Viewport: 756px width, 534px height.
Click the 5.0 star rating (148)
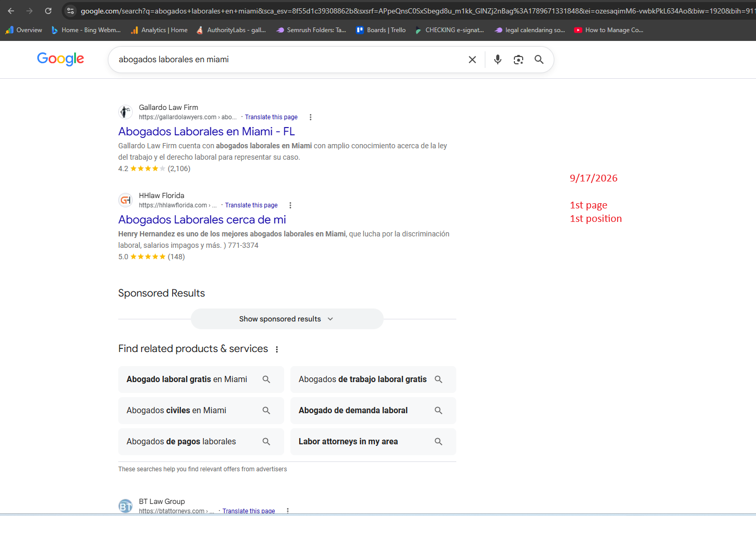click(x=151, y=257)
